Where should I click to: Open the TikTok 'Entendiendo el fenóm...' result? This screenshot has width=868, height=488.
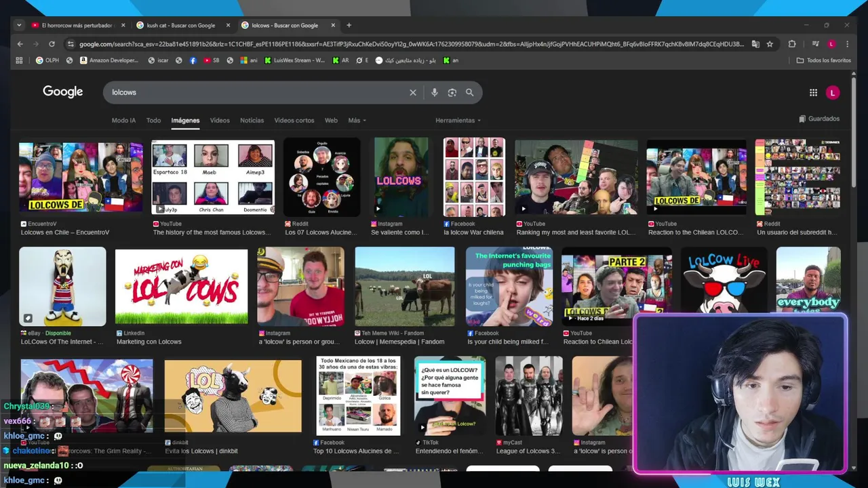(450, 396)
